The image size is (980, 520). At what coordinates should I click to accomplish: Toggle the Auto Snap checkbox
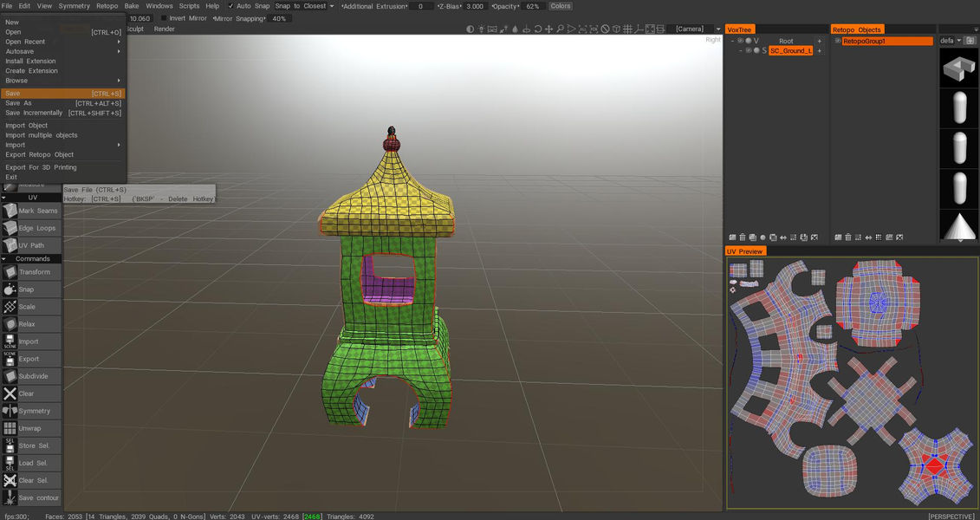click(230, 5)
